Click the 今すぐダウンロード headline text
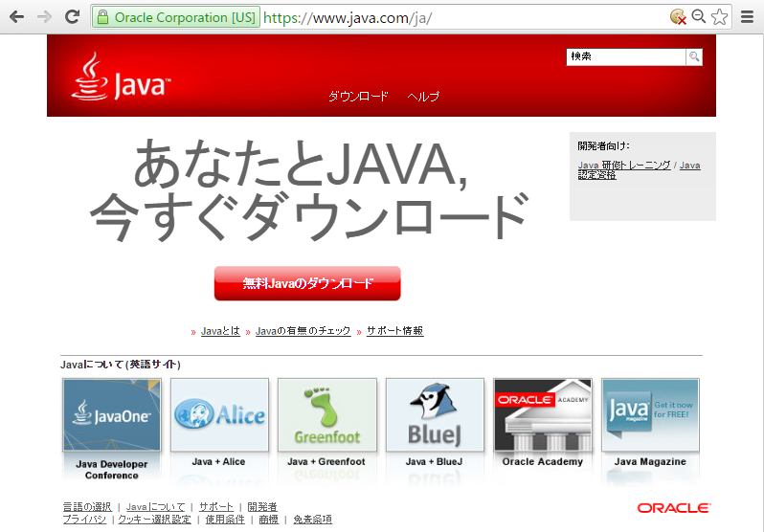Viewport: 764px width, 532px height. click(310, 218)
